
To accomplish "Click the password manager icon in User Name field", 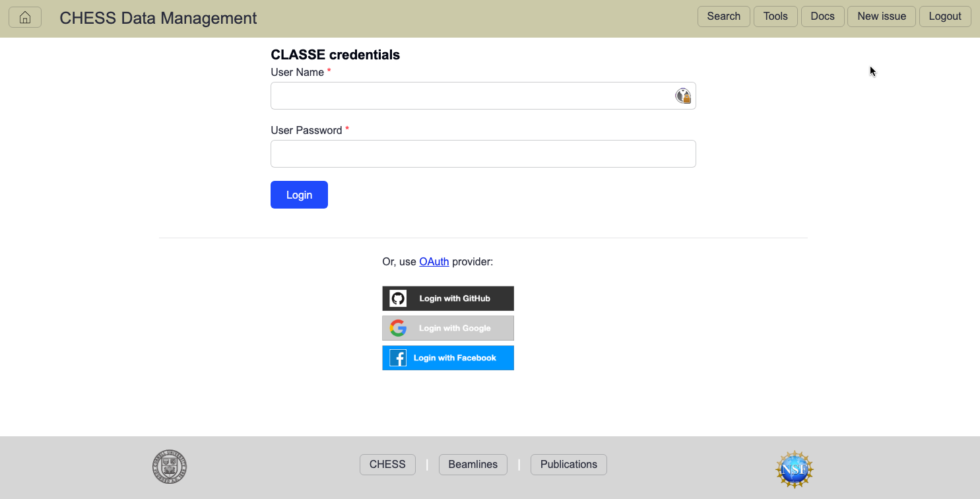I will [683, 96].
